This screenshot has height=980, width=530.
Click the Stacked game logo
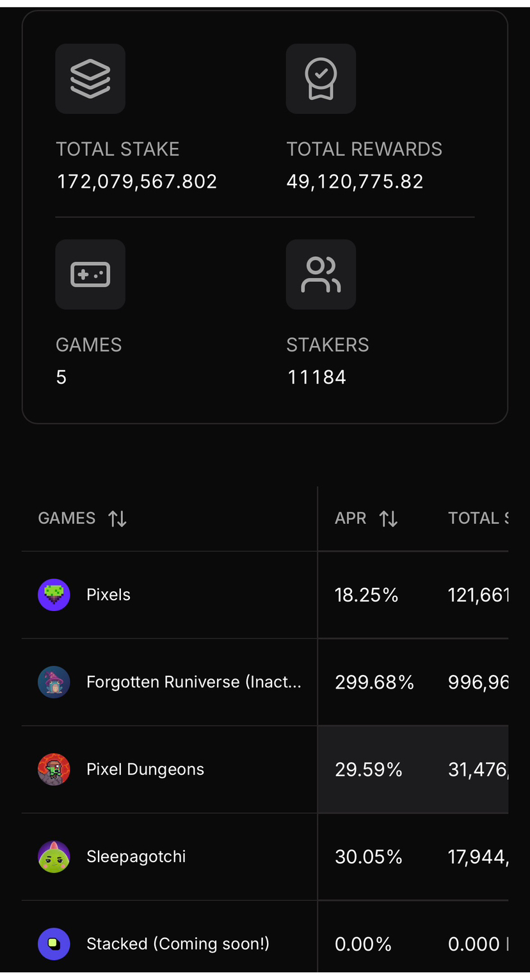(54, 943)
